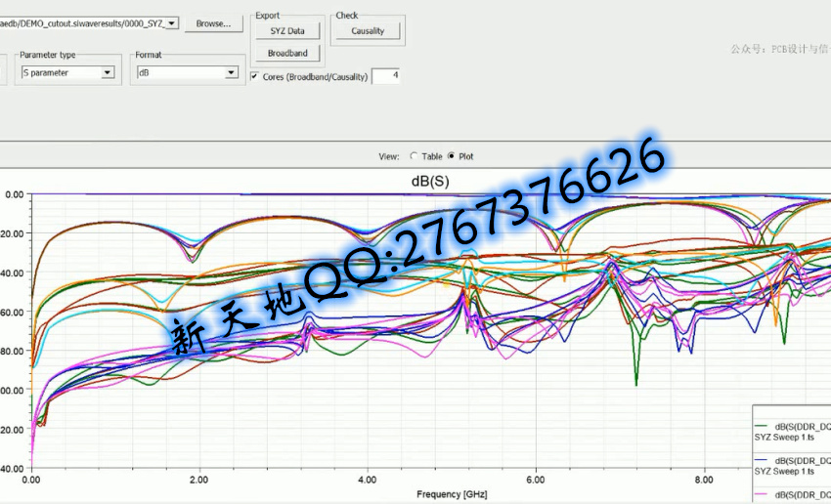This screenshot has width=831, height=504.
Task: Open the Format dB dropdown
Action: pos(232,72)
